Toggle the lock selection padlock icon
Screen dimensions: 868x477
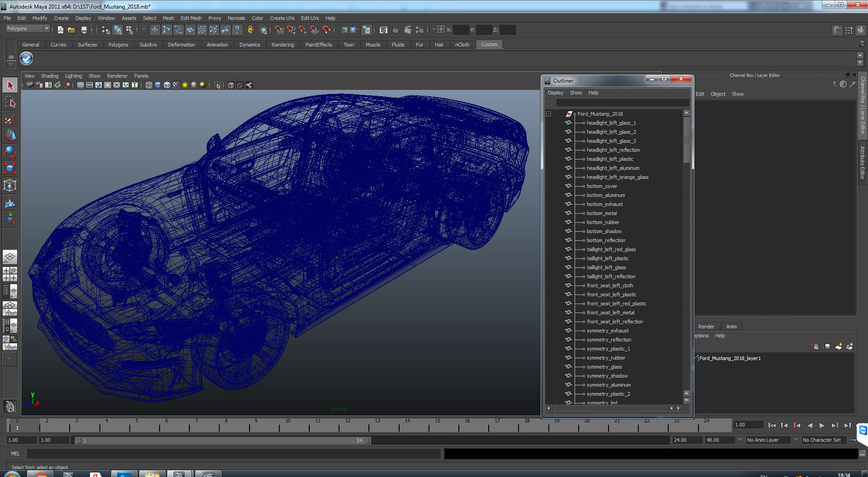click(x=250, y=30)
